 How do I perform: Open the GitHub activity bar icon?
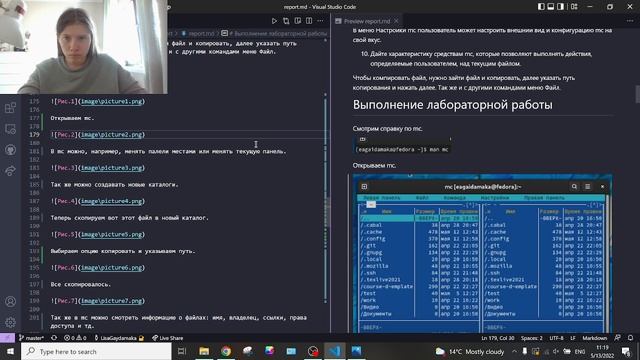pyautogui.click(x=10, y=150)
